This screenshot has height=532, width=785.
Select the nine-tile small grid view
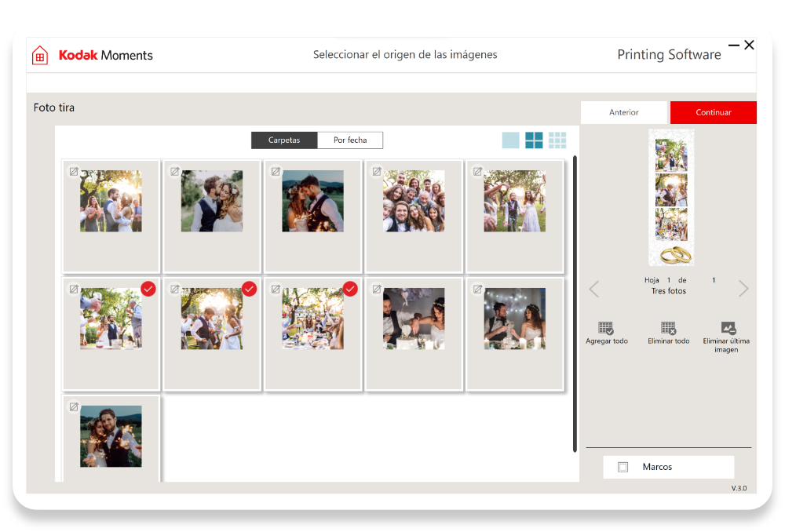coord(557,140)
